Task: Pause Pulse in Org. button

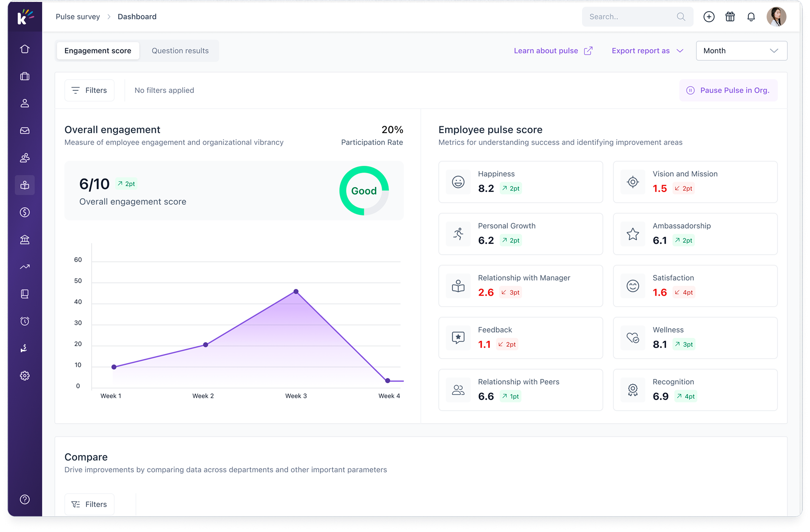Action: 728,90
